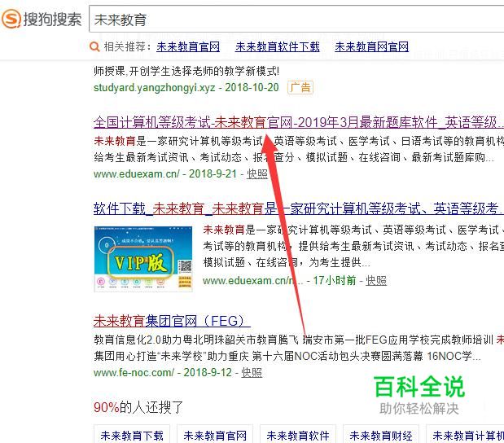Viewport: 504px width, 443px height.
Task: Open result 软件下载_未来教育
Action: [299, 208]
